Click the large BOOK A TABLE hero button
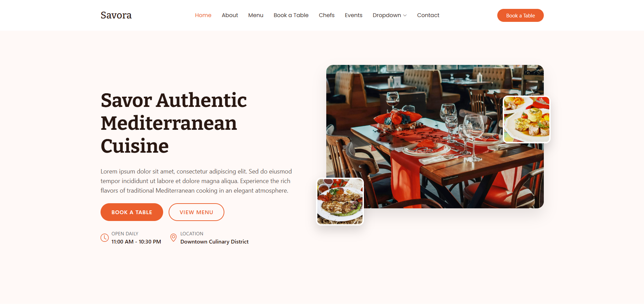The width and height of the screenshot is (644, 305). 132,212
